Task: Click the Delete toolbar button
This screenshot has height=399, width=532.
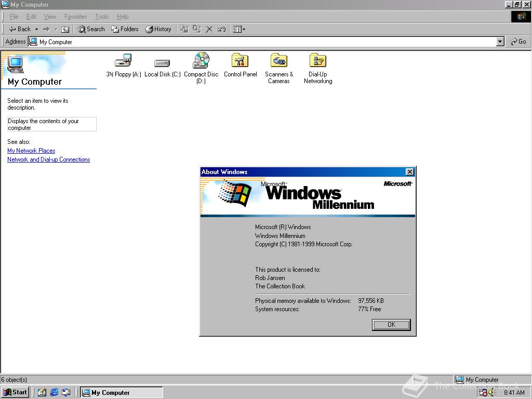Action: tap(209, 29)
